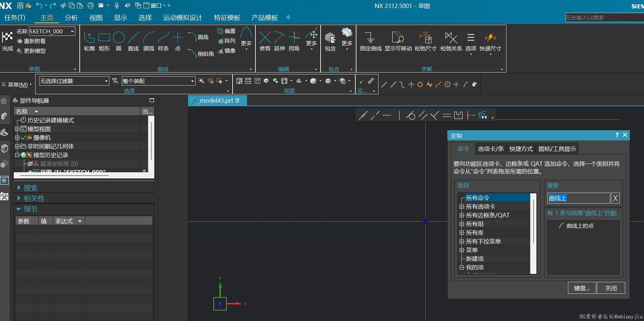Click the Offset (偏置) curve tool

pos(226,31)
